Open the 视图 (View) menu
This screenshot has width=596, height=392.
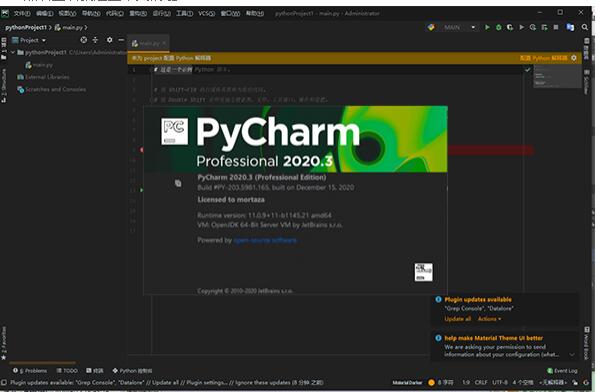[x=67, y=14]
